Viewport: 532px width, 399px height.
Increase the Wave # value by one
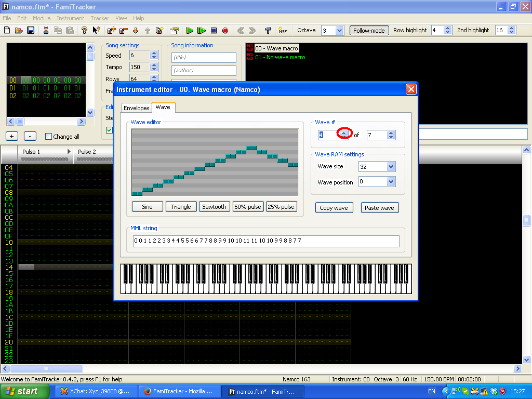[344, 133]
